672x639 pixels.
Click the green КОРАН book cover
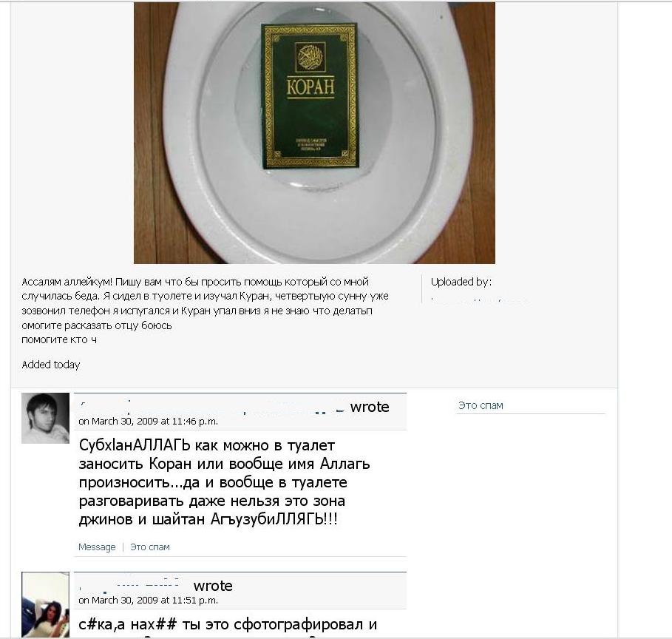click(x=309, y=95)
